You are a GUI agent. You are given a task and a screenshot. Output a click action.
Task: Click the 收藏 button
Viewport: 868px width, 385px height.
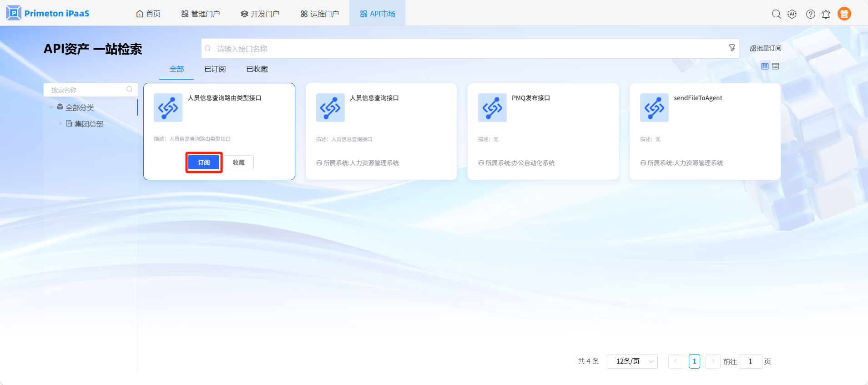(x=238, y=162)
